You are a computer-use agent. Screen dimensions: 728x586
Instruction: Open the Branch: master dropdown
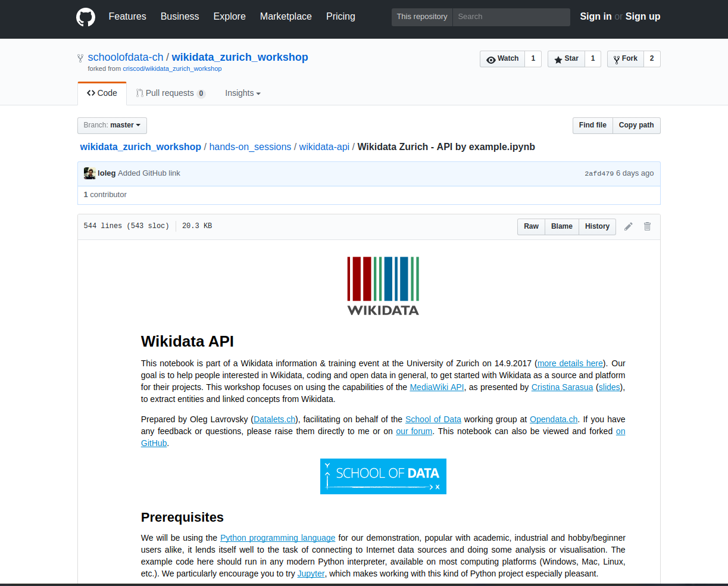tap(112, 126)
